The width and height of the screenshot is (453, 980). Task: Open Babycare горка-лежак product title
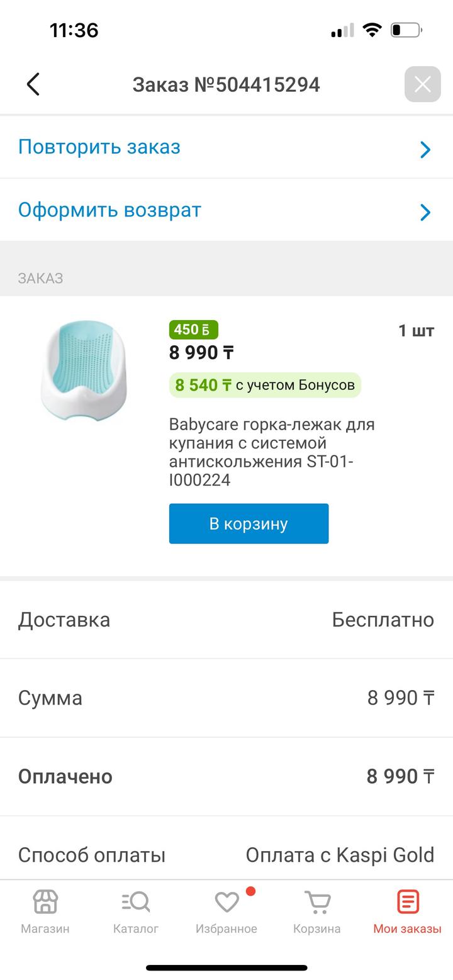272,452
